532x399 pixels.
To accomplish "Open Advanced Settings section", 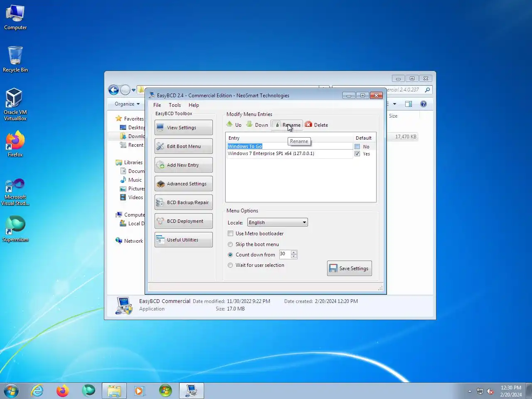I will pyautogui.click(x=183, y=184).
